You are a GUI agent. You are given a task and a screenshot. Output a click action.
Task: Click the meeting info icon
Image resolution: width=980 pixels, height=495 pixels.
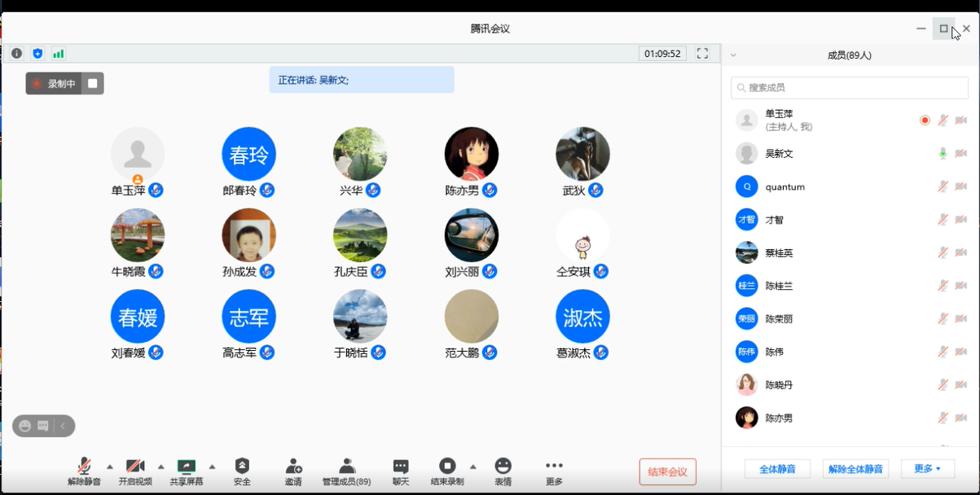[x=16, y=54]
